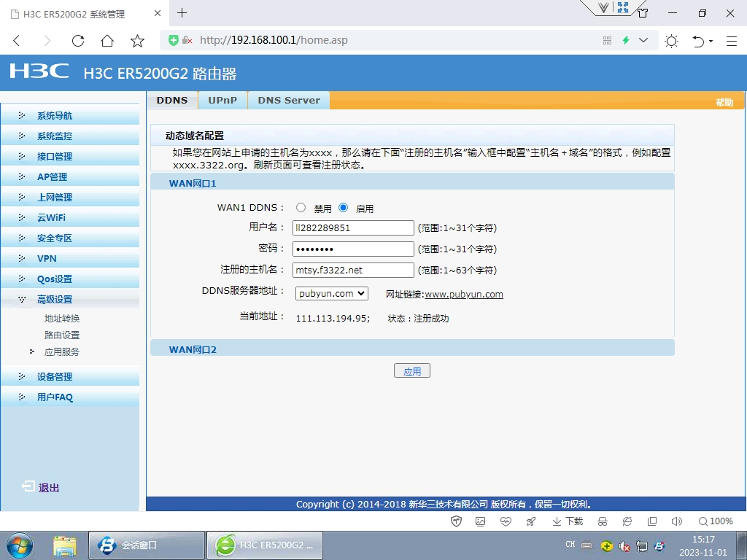Switch to the DNS Server tab
The width and height of the screenshot is (747, 560).
click(289, 101)
